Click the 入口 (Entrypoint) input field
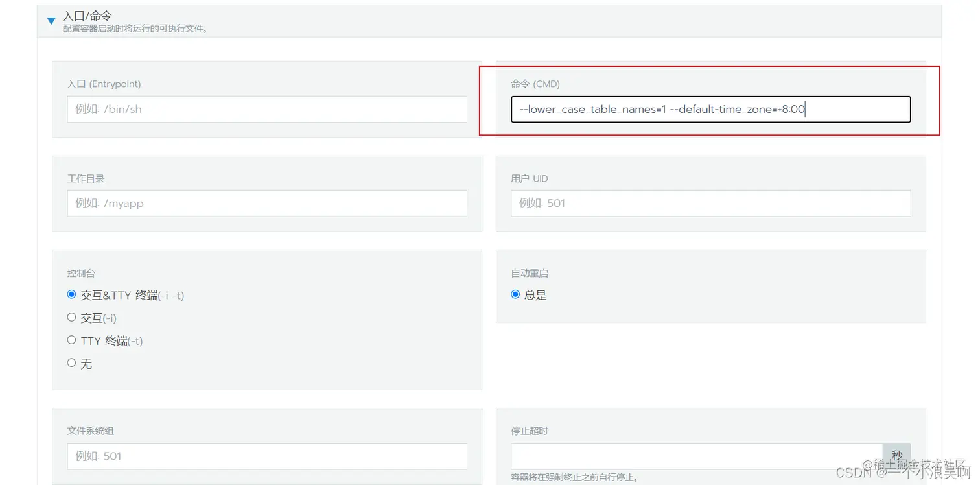Viewport: 980px width, 485px height. [x=267, y=109]
